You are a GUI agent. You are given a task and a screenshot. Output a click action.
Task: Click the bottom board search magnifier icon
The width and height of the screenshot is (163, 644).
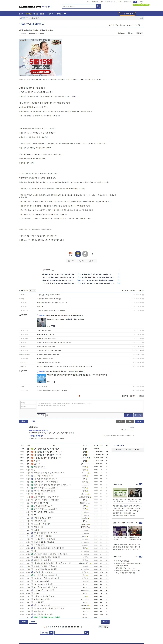(87, 633)
